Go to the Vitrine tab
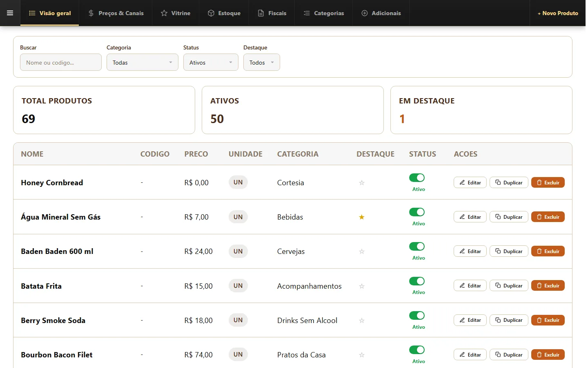The width and height of the screenshot is (588, 368). pyautogui.click(x=176, y=13)
